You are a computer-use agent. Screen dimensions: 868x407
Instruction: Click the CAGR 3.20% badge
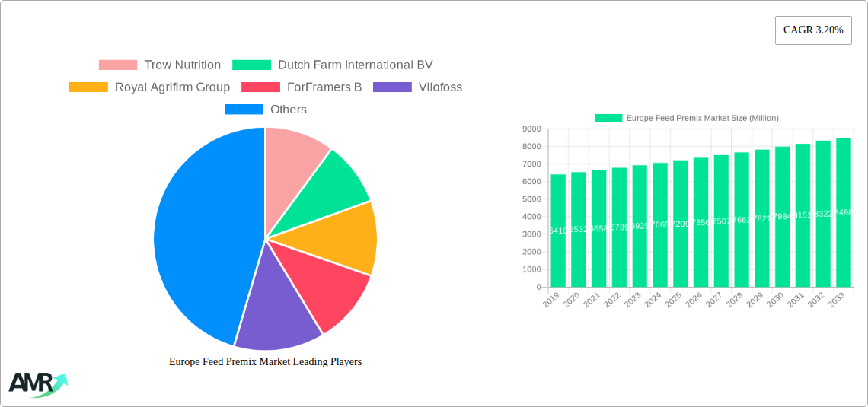point(813,30)
